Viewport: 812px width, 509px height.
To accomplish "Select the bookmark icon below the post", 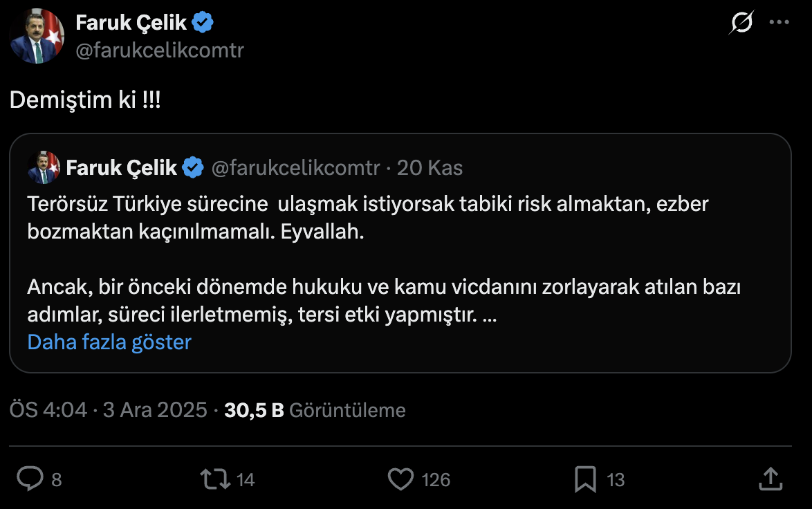I will click(x=584, y=478).
